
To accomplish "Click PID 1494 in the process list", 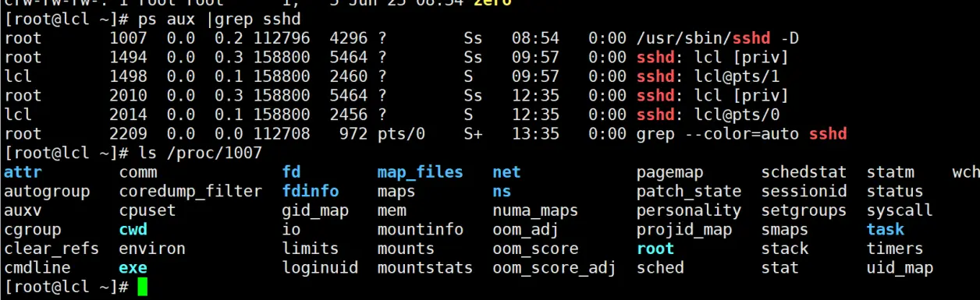I will 128,57.
